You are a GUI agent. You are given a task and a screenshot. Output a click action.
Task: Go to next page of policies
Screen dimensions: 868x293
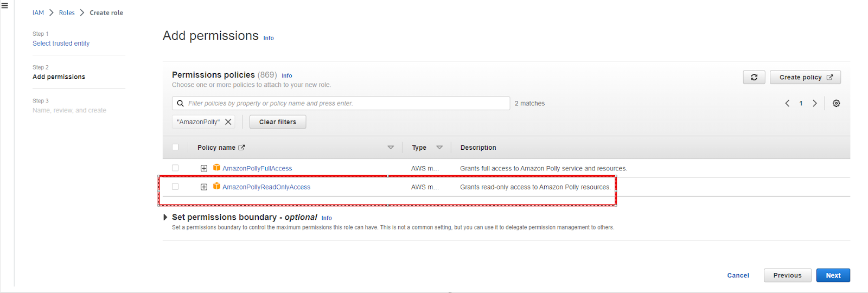tap(814, 104)
